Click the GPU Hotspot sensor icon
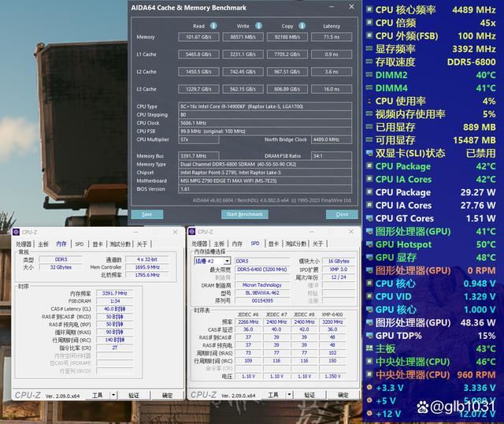This screenshot has width=504, height=424. point(369,244)
